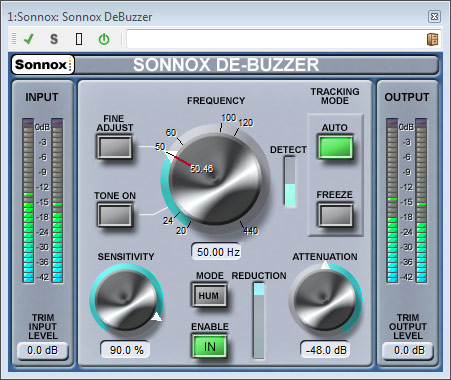Click the 60 mark on frequency dial
Screen dimensions: 451x380
click(x=171, y=132)
